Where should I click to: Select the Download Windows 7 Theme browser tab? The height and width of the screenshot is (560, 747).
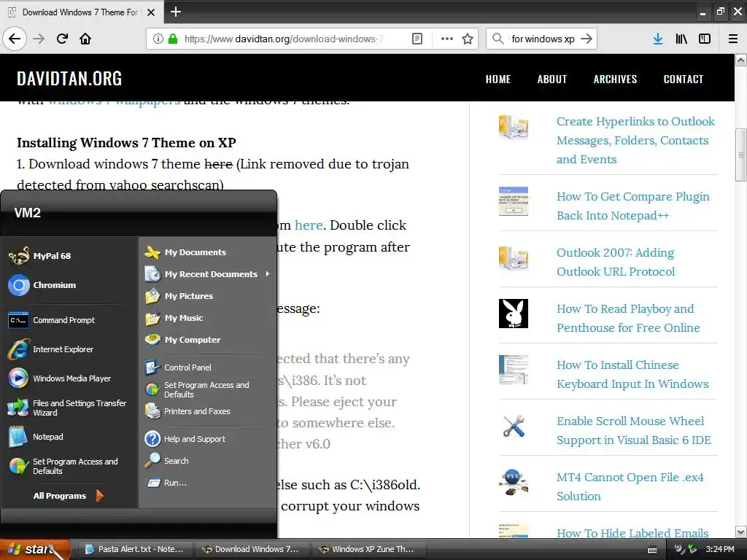(81, 12)
